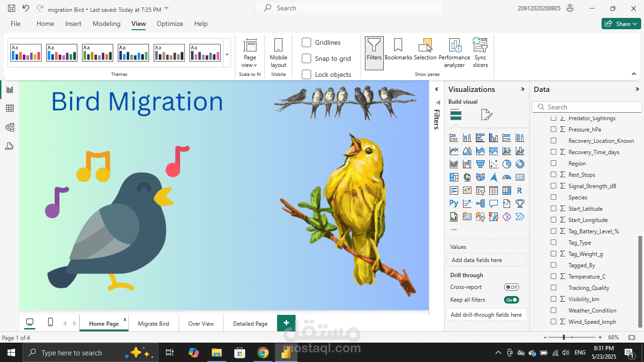Select the Pie chart visual icon
The height and width of the screenshot is (362, 644).
pos(507,164)
